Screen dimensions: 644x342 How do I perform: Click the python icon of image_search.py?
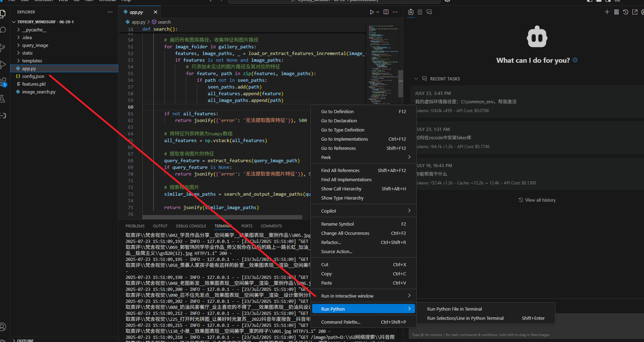pyautogui.click(x=18, y=92)
